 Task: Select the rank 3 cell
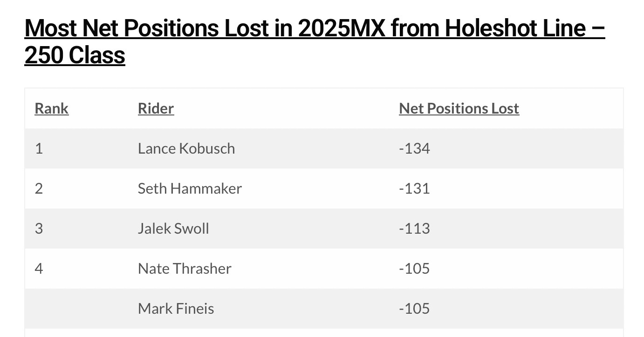(39, 229)
